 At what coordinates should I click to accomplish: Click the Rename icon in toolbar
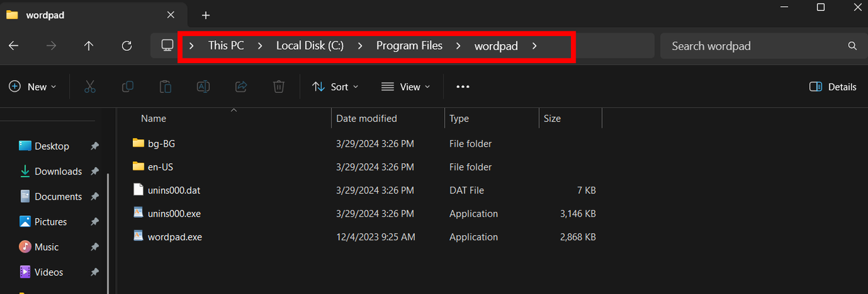tap(203, 87)
